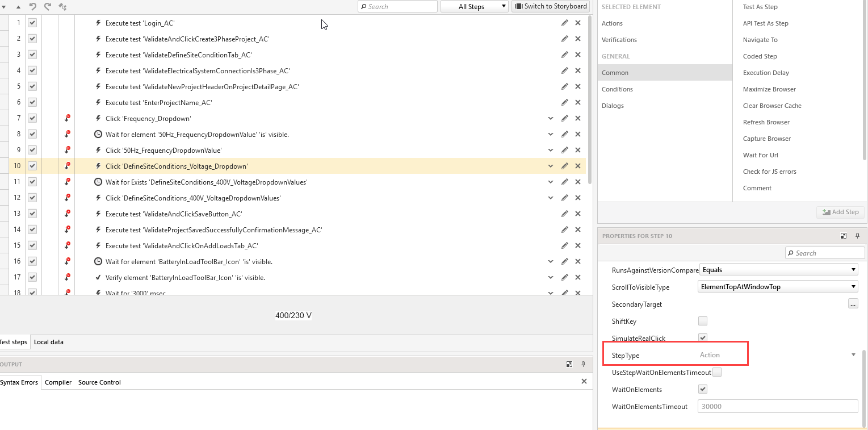Screen dimensions: 868x430
Task: Open the ScrollToVisibleType dropdown
Action: coord(778,287)
